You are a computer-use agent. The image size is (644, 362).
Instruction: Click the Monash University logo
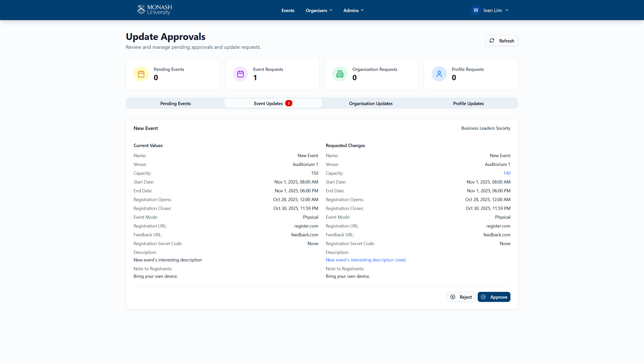tap(154, 10)
